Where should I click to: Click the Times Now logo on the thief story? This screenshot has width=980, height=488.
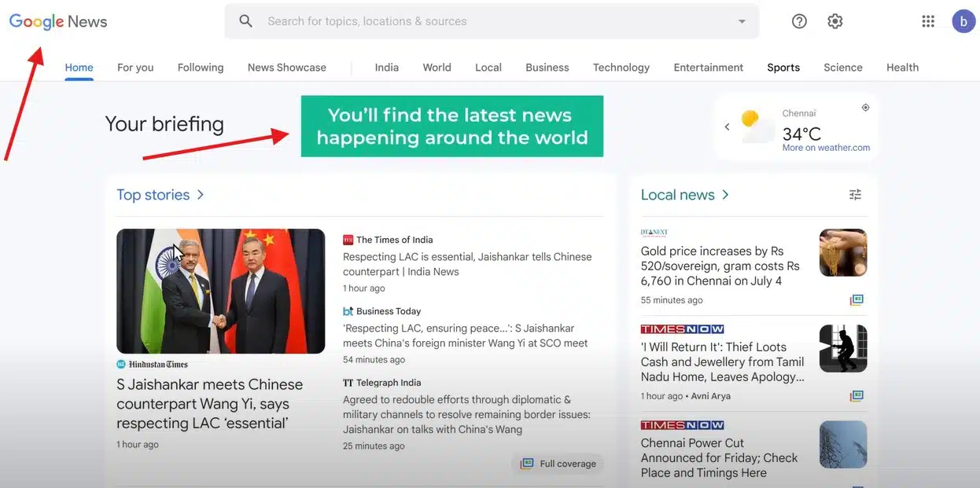[x=682, y=328]
